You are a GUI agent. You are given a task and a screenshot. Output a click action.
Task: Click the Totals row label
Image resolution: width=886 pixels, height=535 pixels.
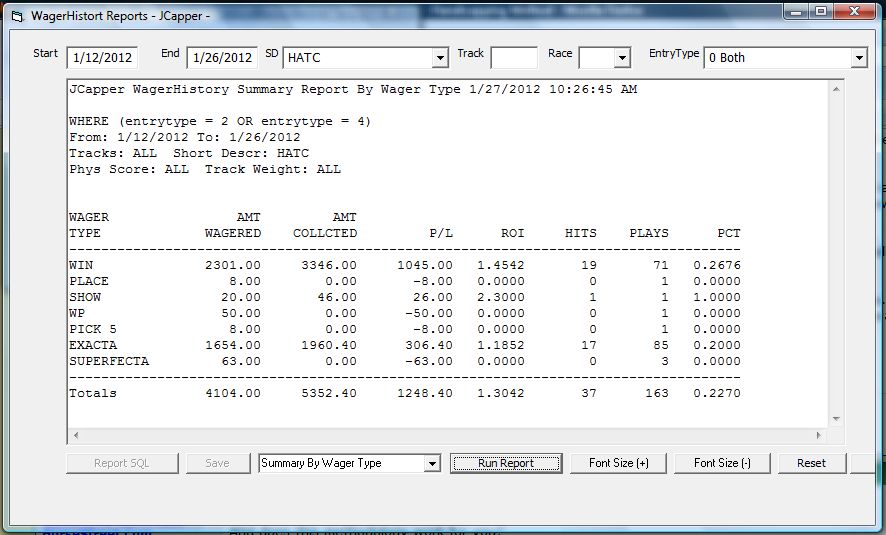93,393
